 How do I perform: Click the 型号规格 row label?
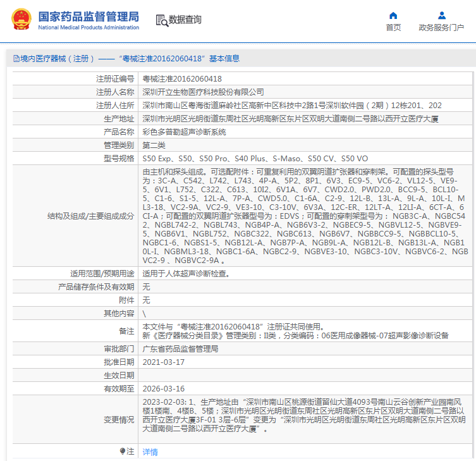(119, 159)
